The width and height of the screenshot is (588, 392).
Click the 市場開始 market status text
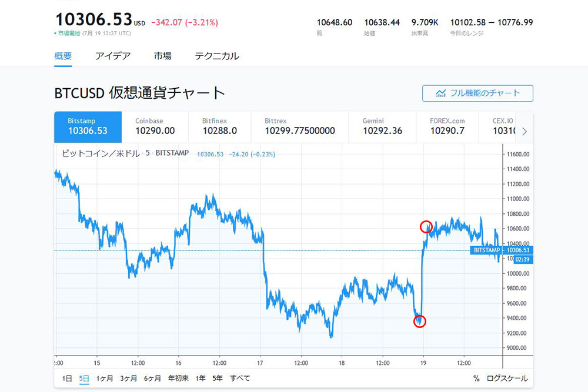69,33
